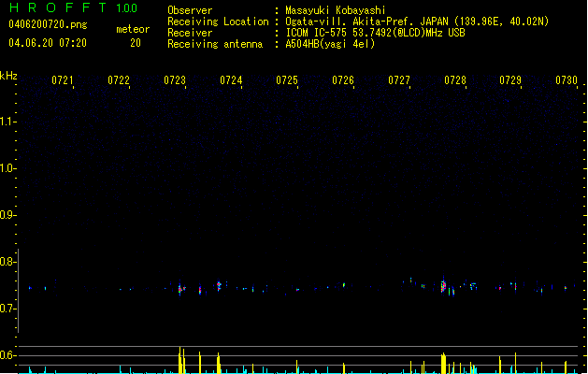Click the 0.8 kHz axis label

pyautogui.click(x=7, y=262)
